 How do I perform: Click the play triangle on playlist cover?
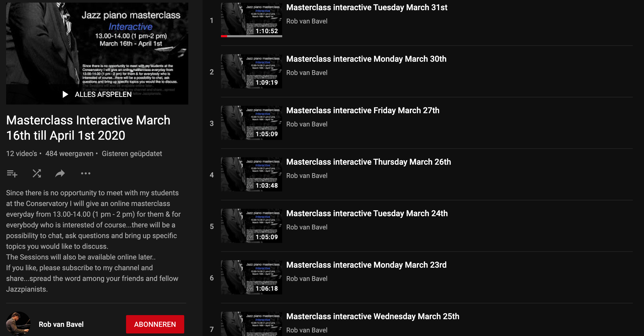65,95
